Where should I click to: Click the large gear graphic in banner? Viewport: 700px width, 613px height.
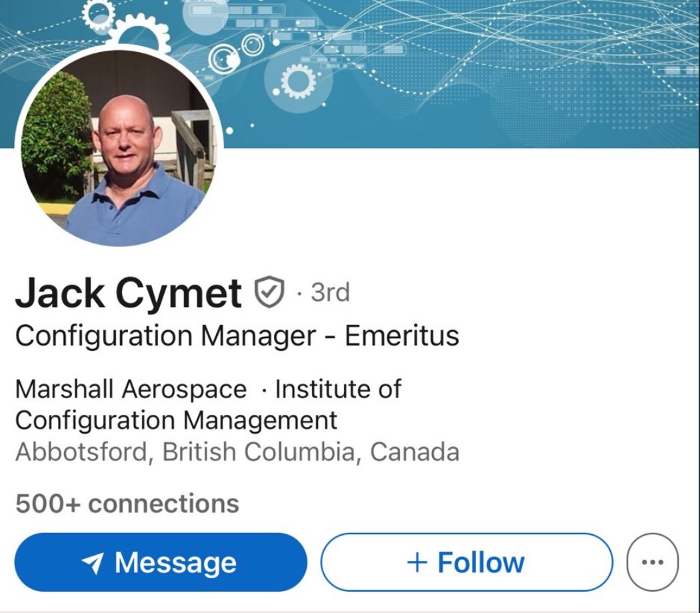141,35
